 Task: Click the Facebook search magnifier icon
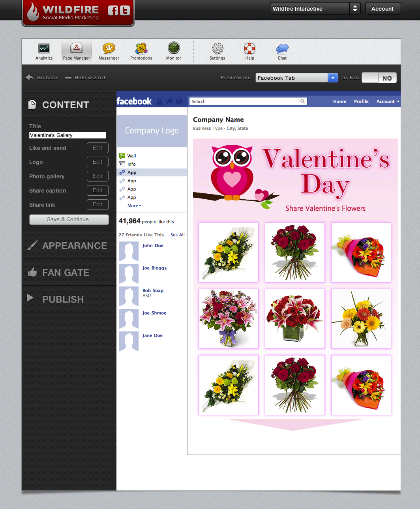[x=302, y=101]
